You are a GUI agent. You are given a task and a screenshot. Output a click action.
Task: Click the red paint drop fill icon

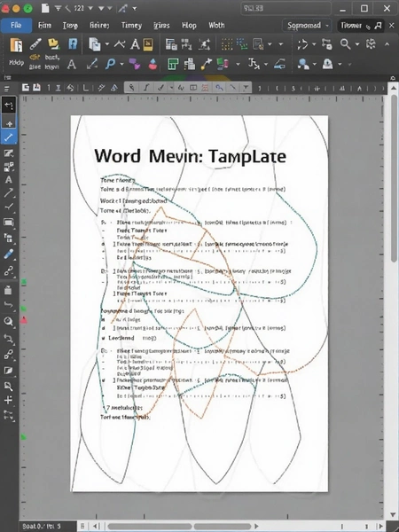[153, 64]
